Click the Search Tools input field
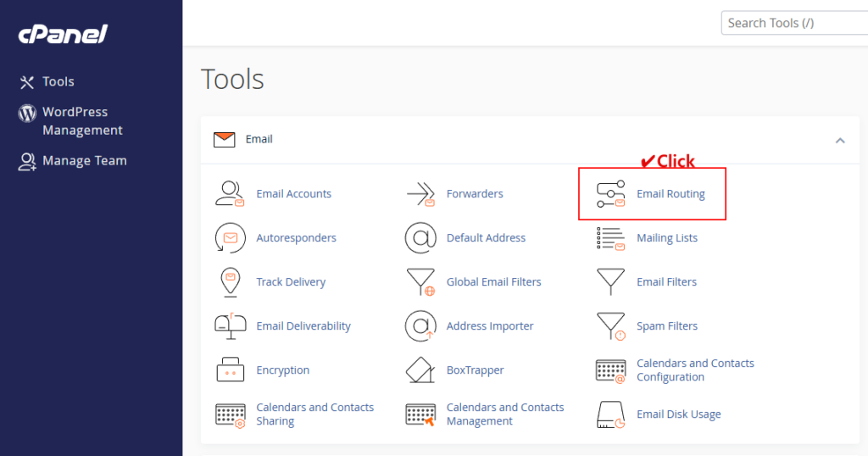The image size is (868, 456). pyautogui.click(x=793, y=23)
